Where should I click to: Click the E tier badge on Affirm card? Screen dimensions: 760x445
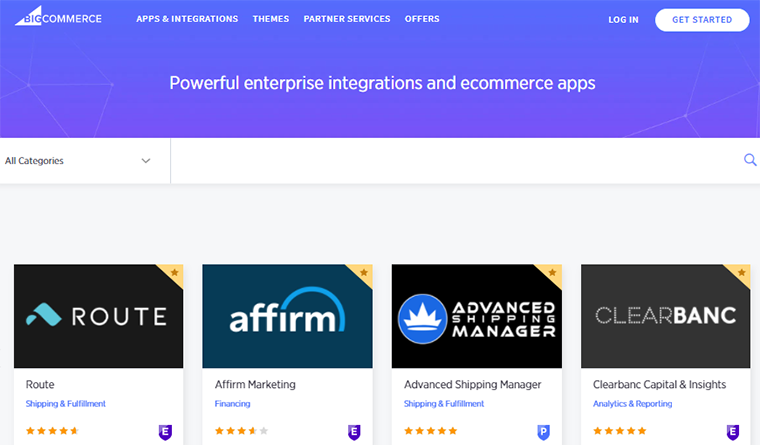tap(354, 431)
